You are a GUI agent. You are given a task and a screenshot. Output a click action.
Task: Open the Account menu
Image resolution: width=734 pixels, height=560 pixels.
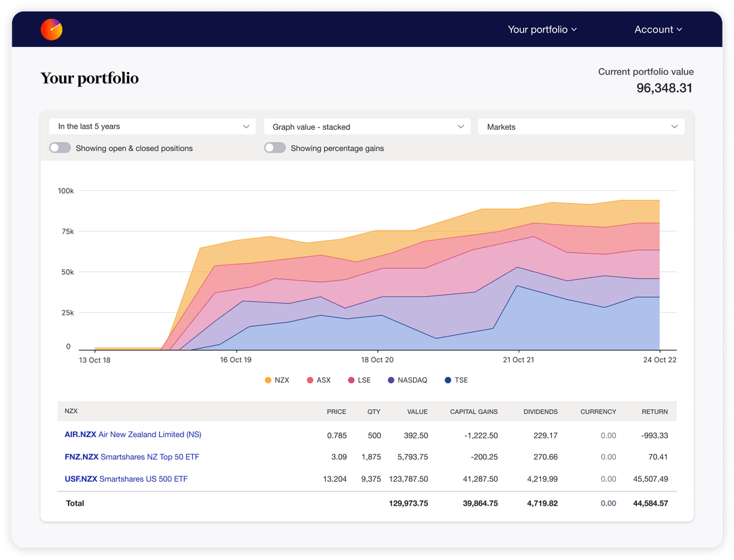click(658, 29)
